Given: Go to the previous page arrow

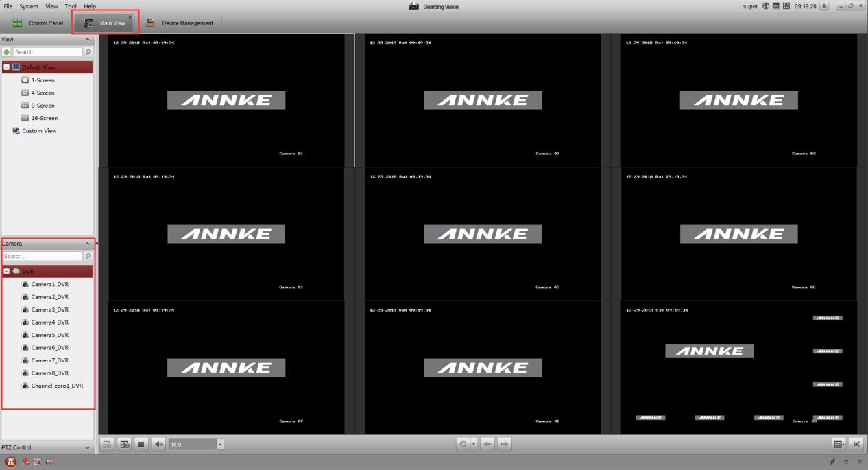Looking at the screenshot, I should coord(487,445).
